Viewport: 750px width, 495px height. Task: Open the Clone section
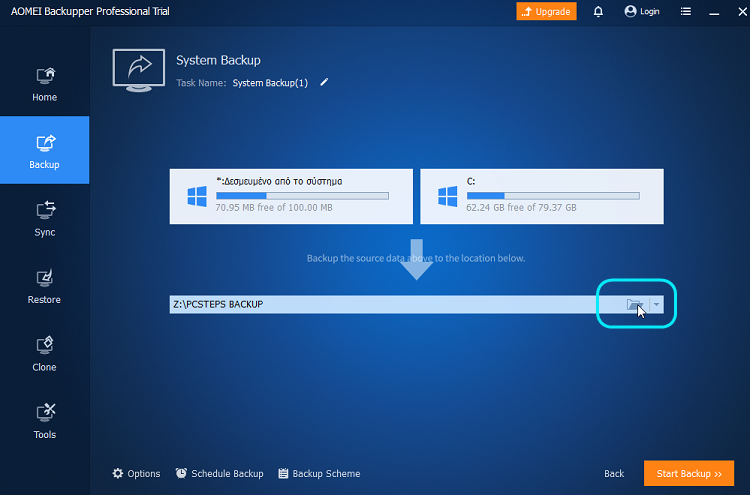point(44,354)
